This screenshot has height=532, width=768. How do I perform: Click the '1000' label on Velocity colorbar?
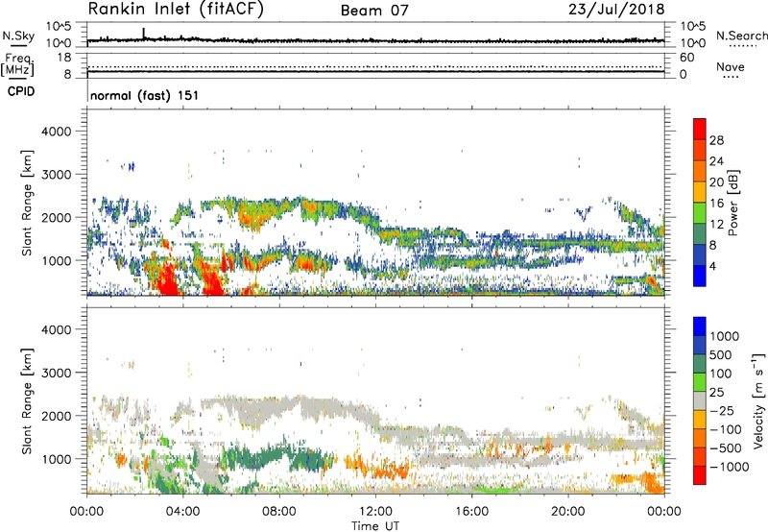pos(724,336)
